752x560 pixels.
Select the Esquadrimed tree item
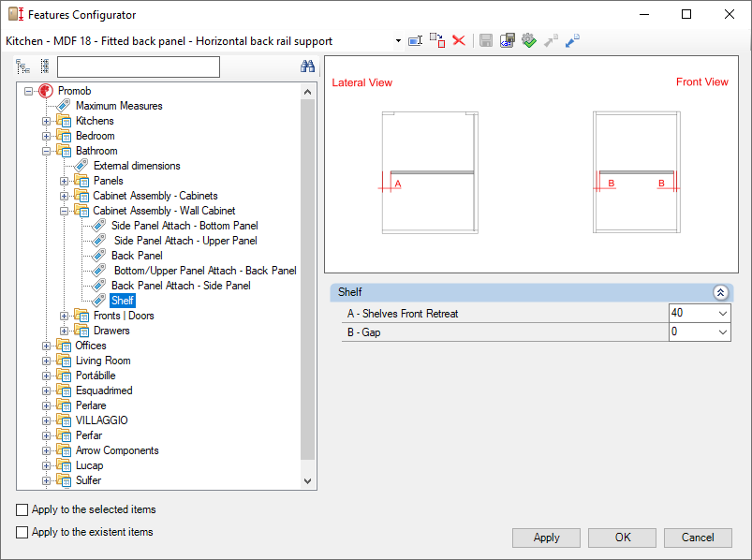[x=104, y=391]
